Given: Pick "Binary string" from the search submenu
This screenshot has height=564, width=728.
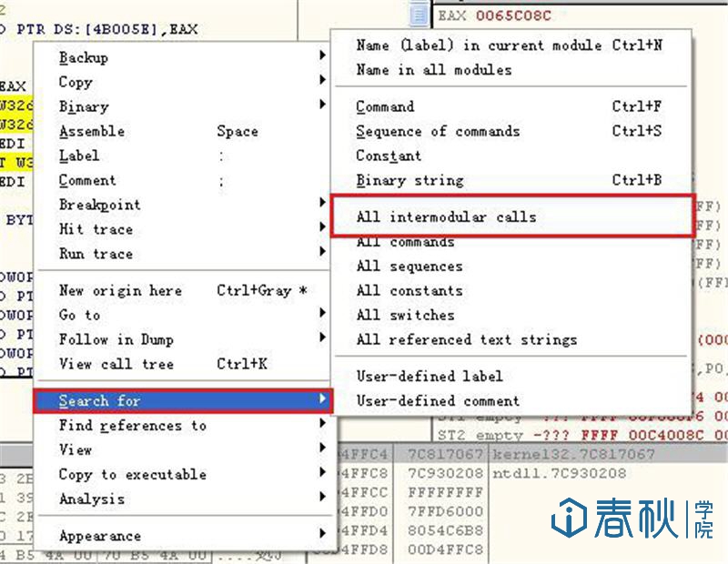Looking at the screenshot, I should tap(409, 180).
